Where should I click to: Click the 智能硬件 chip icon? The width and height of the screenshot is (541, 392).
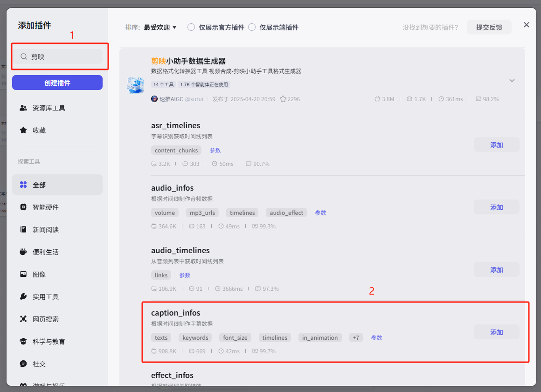tap(23, 207)
